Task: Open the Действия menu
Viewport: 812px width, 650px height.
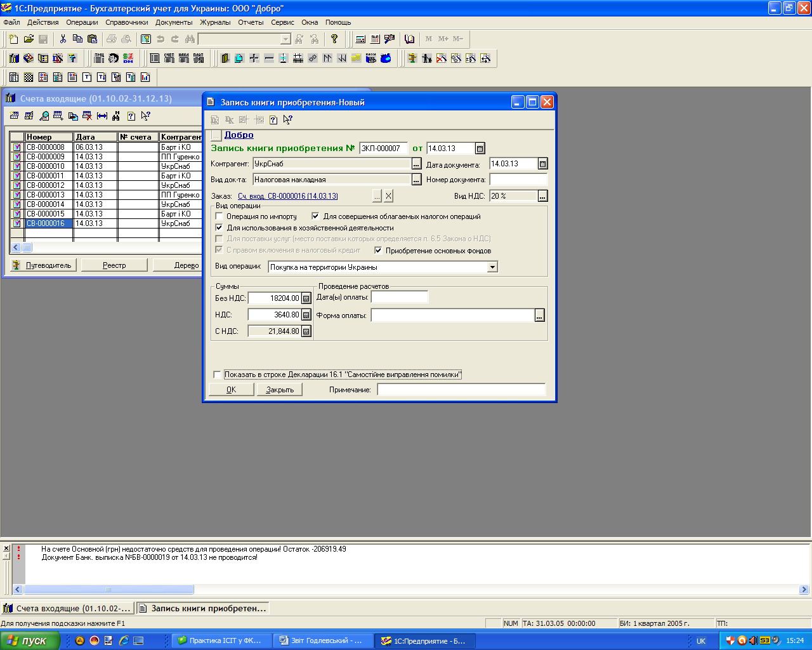Action: pos(43,22)
